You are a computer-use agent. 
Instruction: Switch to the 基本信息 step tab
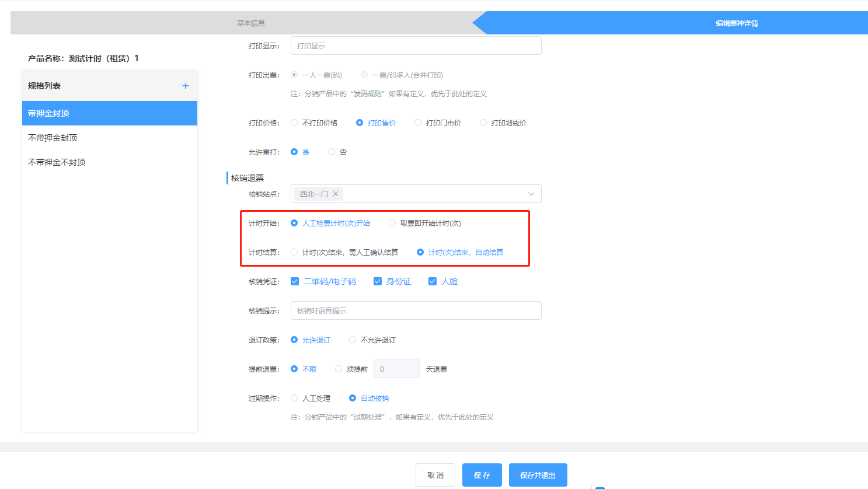coord(250,23)
